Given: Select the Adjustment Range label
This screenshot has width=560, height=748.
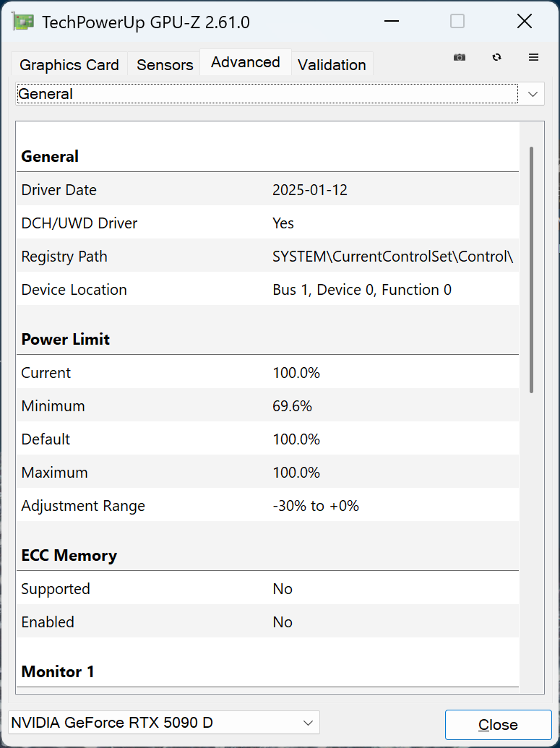Looking at the screenshot, I should pos(83,506).
